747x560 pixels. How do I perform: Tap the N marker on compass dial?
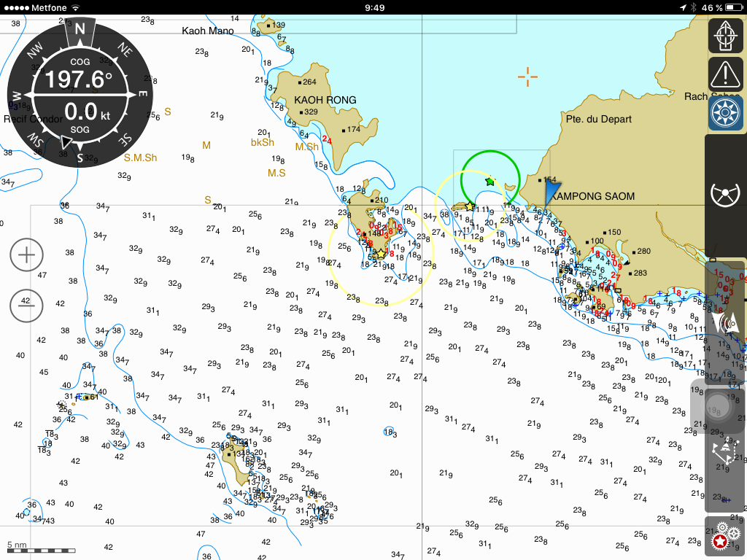point(79,30)
